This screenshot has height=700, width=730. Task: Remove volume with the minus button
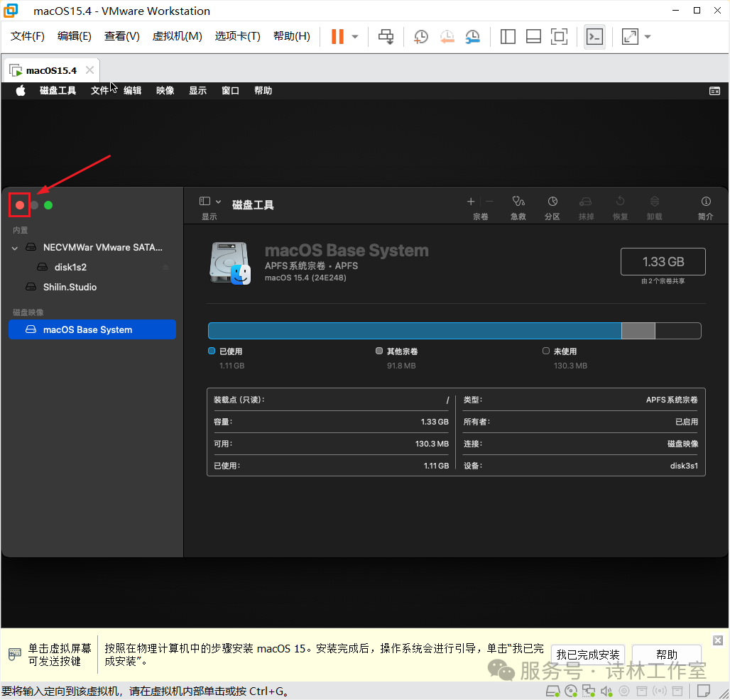point(489,202)
